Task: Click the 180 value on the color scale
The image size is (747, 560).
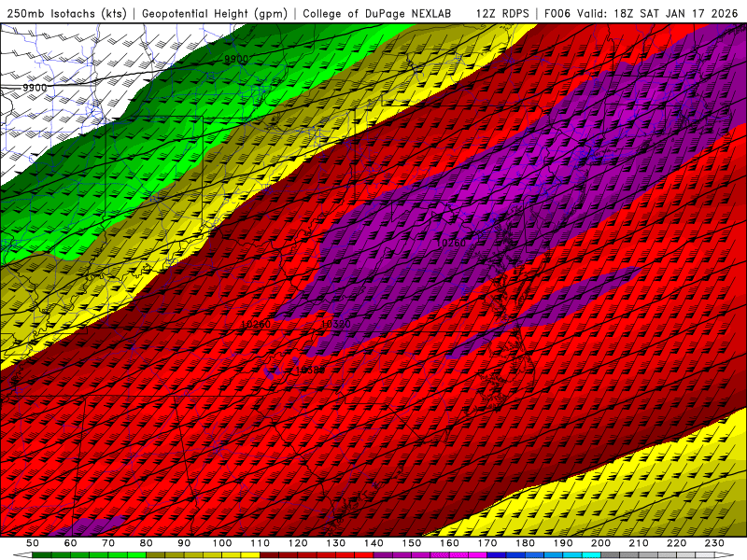Action: click(x=525, y=543)
